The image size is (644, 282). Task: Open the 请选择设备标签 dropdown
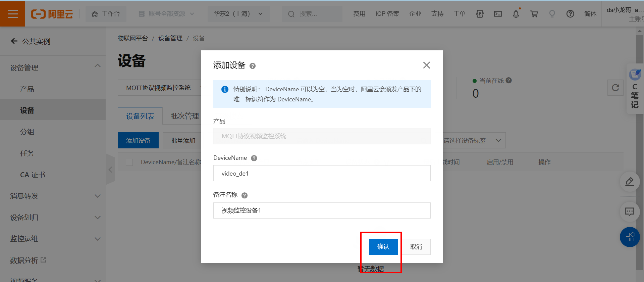474,140
